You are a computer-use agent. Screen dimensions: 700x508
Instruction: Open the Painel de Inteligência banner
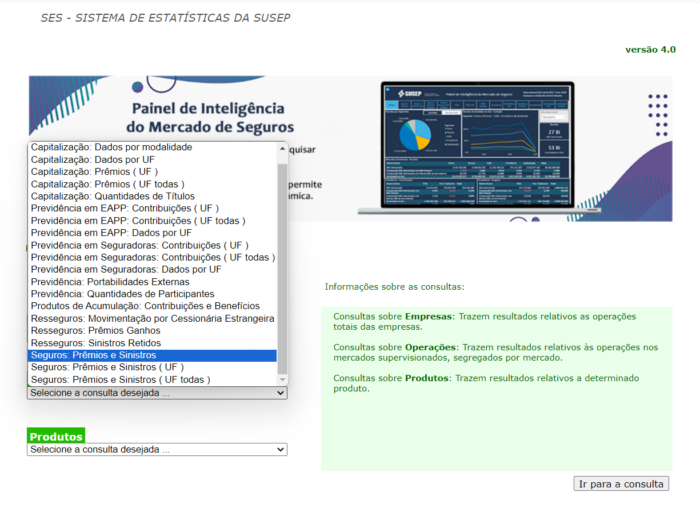(x=350, y=149)
